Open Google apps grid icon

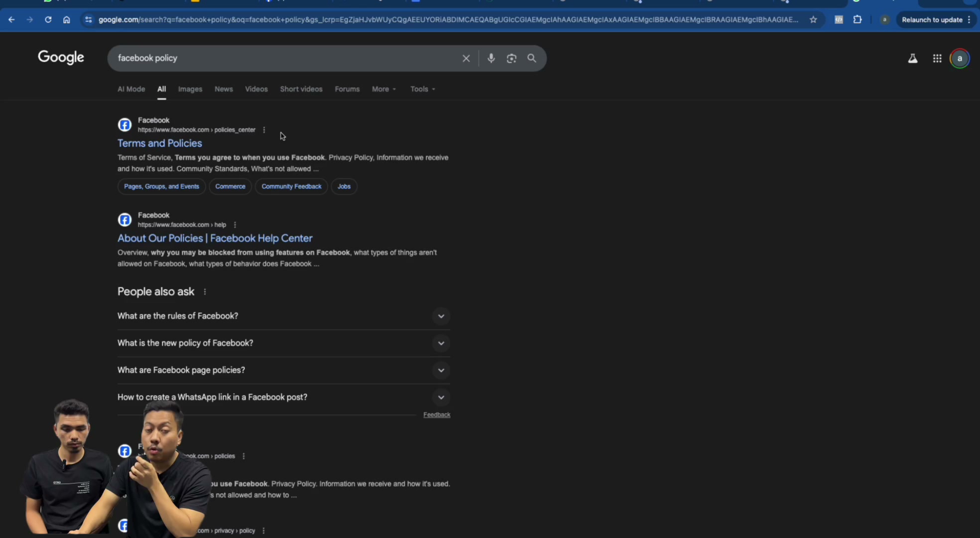[x=937, y=58]
